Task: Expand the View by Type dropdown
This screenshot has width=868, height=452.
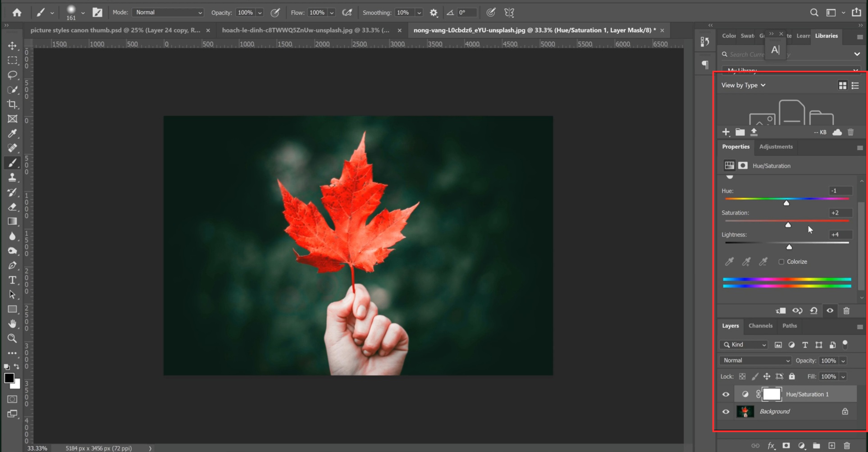Action: click(743, 85)
